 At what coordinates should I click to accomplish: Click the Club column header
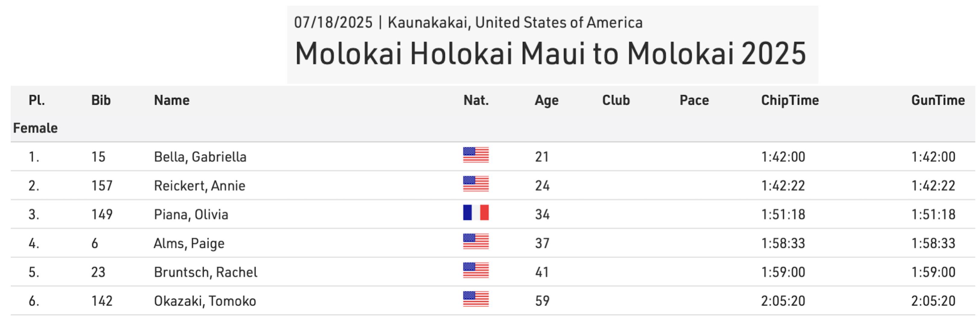point(616,101)
